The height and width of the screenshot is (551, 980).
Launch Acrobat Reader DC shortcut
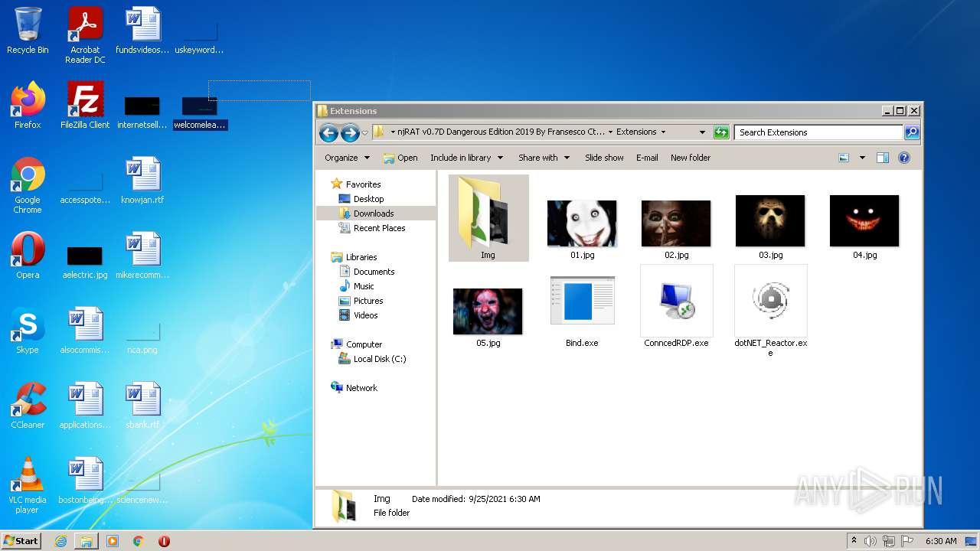pos(85,35)
